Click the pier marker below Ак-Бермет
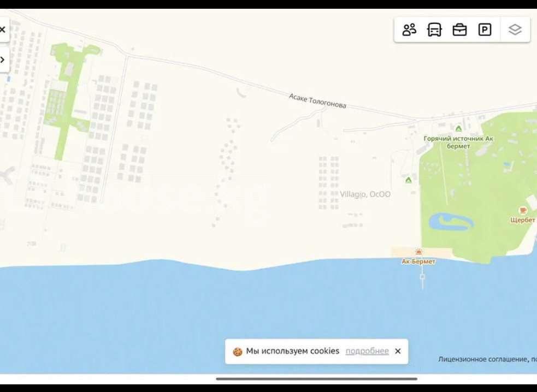The image size is (537, 392). click(x=422, y=277)
